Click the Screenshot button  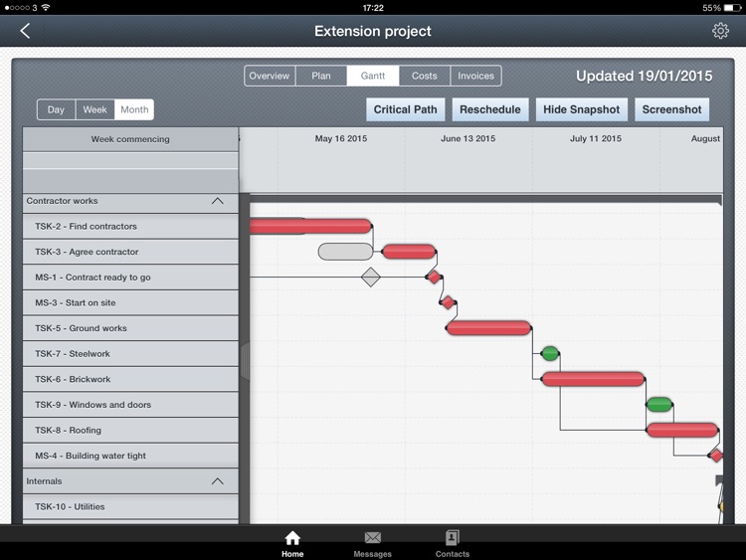(671, 109)
